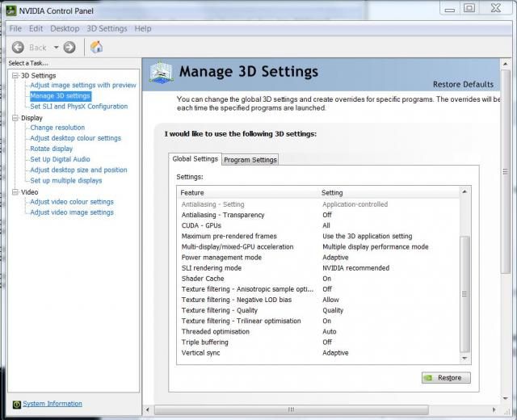Select Triple buffering row

(x=319, y=342)
